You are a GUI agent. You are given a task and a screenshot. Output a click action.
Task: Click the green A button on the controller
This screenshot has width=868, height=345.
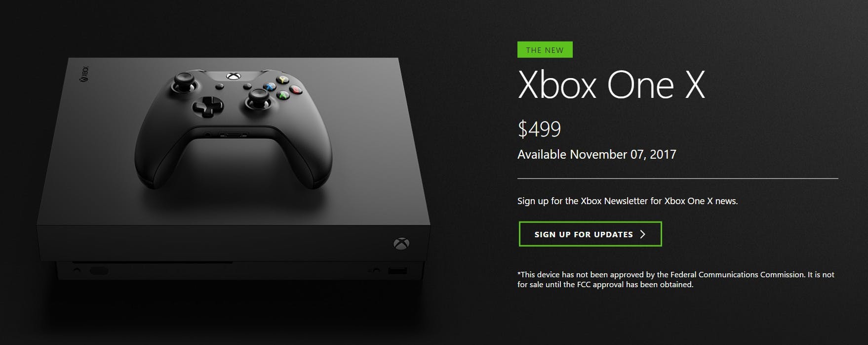[x=282, y=95]
